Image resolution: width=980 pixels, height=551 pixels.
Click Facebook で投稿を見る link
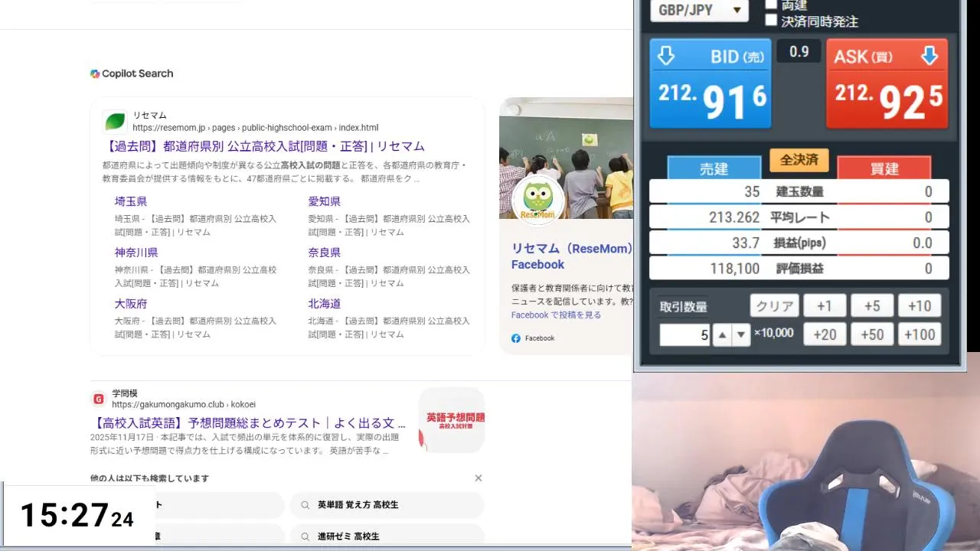pos(556,315)
